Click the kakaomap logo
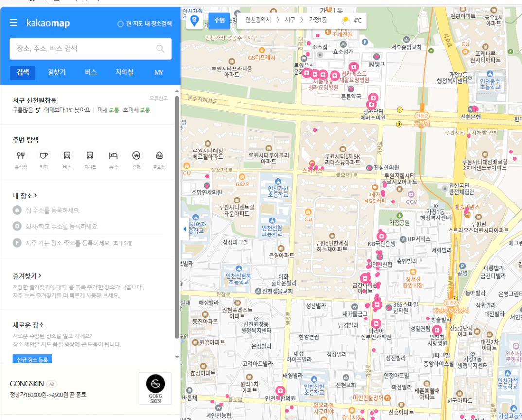The width and height of the screenshot is (522, 420). click(x=48, y=23)
